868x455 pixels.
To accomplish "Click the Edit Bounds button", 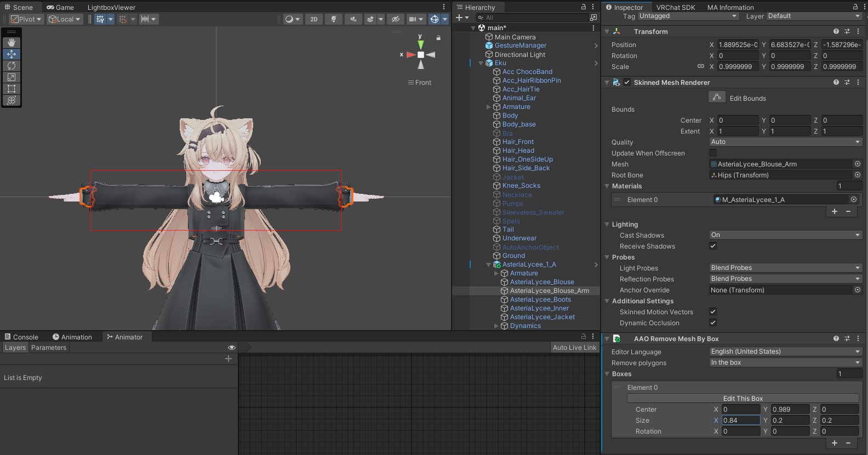I will pyautogui.click(x=717, y=97).
